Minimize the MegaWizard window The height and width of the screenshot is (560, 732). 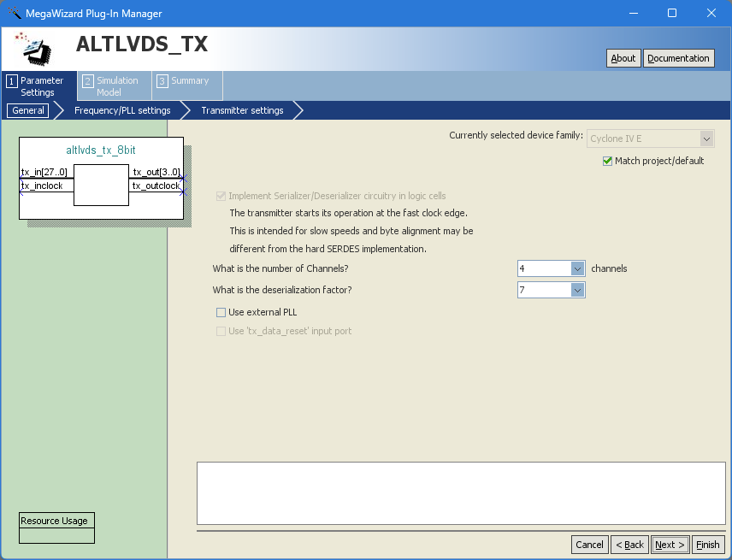634,13
